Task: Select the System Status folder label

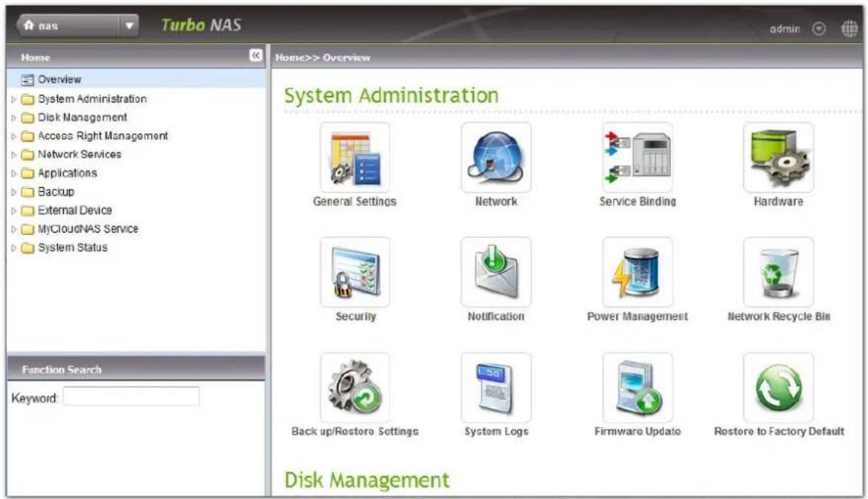Action: pyautogui.click(x=73, y=248)
